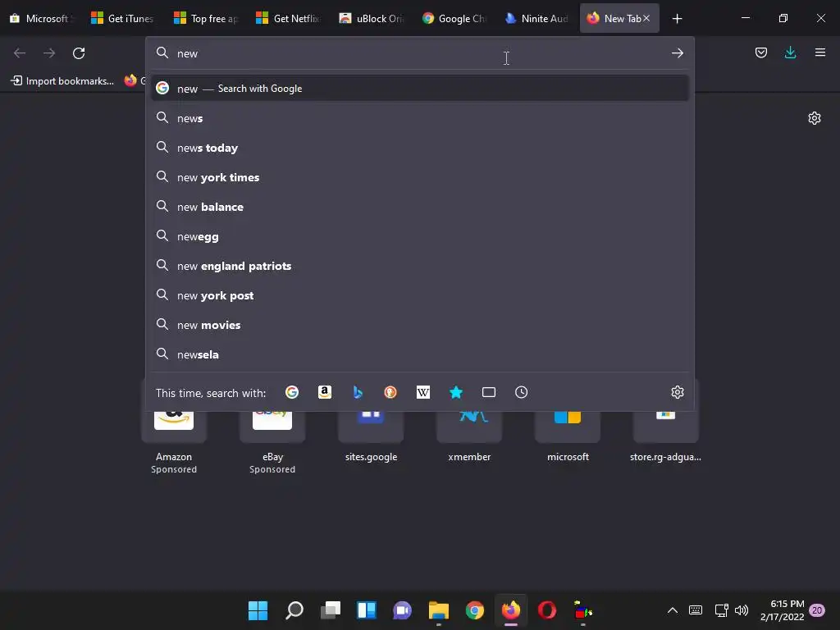Screen dimensions: 840x630
Task: Open Task View in the taskbar
Action: pyautogui.click(x=331, y=610)
